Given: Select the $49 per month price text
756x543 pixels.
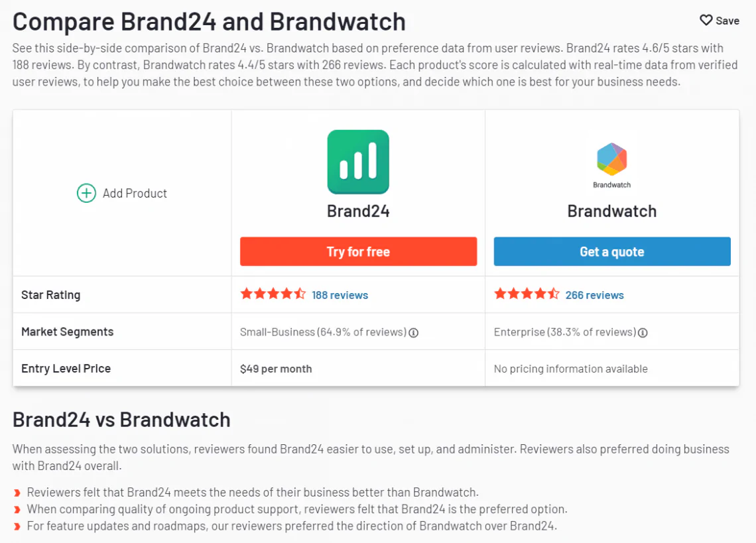Looking at the screenshot, I should 276,369.
